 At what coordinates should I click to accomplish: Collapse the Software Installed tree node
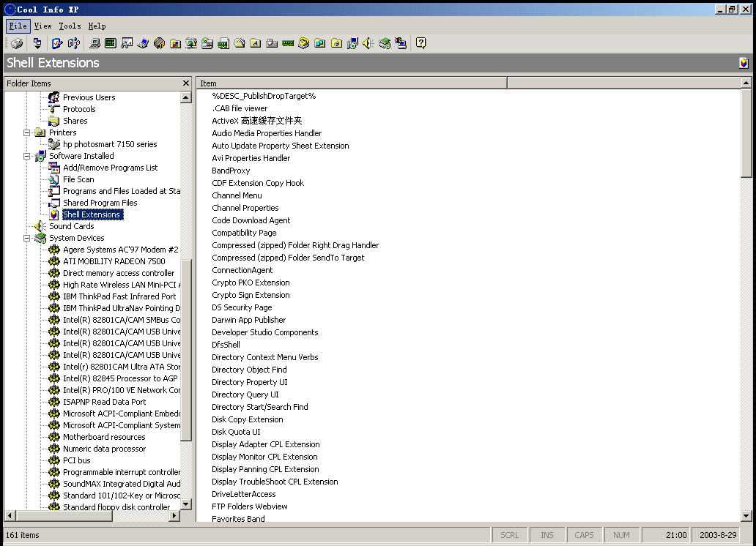(x=27, y=156)
